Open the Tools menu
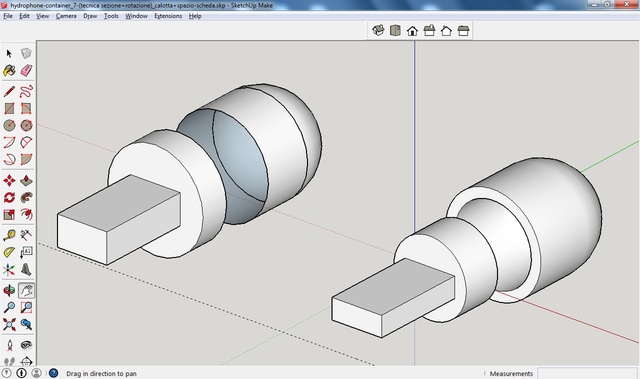Image resolution: width=640 pixels, height=379 pixels. (111, 16)
